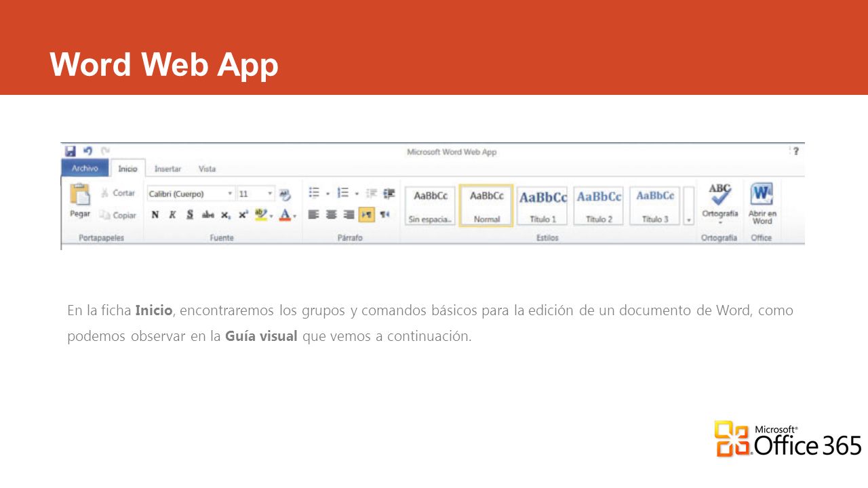868x488 pixels.
Task: Apply the Título 1 style
Action: point(542,206)
